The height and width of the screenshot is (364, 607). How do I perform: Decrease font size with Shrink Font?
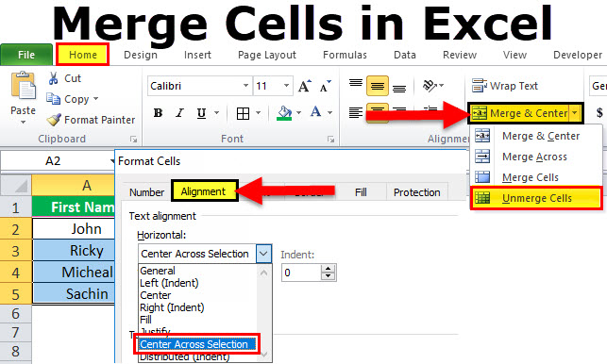[325, 86]
